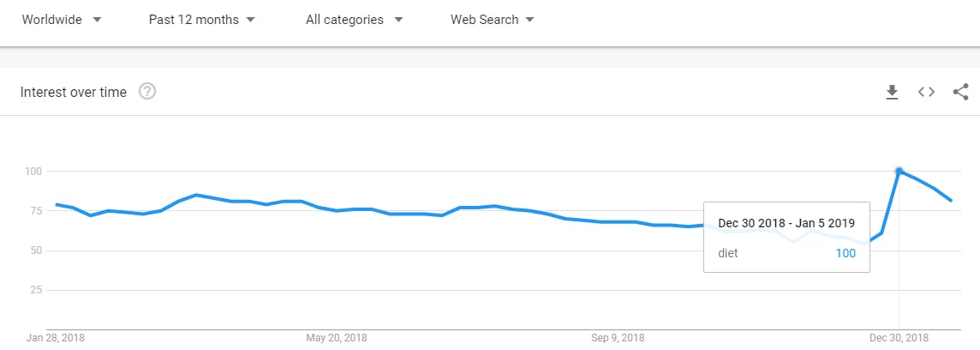Select the Dec 30 2018 peak data point
This screenshot has width=980, height=350.
tap(899, 171)
